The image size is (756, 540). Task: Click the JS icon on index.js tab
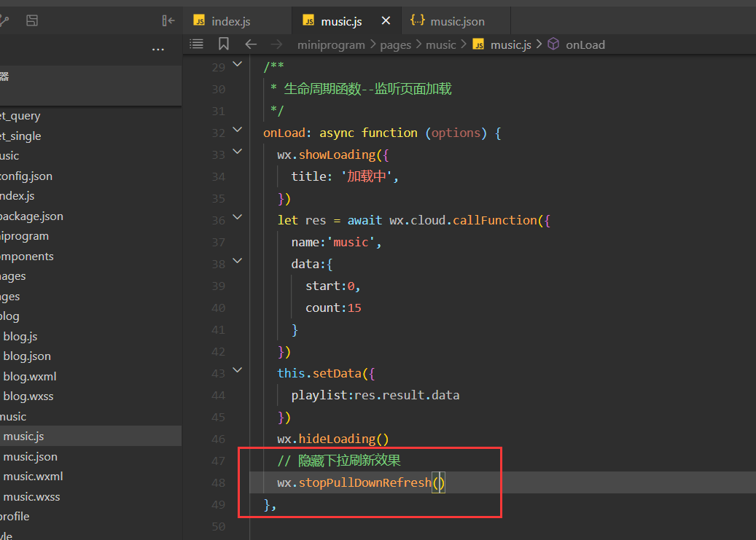199,20
